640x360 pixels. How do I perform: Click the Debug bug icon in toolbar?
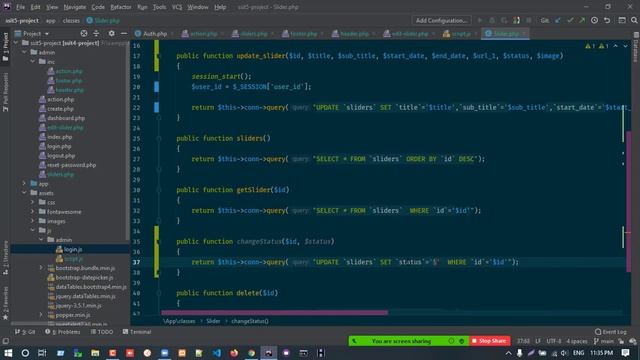pyautogui.click(x=492, y=20)
